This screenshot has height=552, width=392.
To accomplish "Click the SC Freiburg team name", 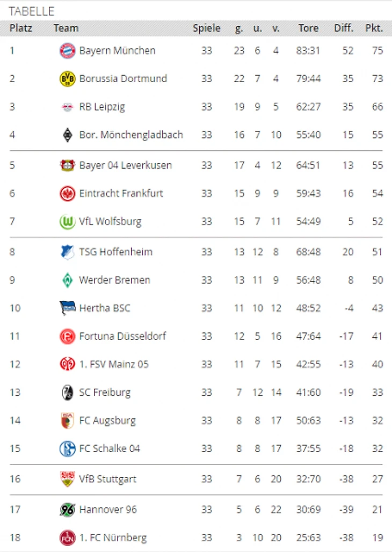I will click(105, 393).
